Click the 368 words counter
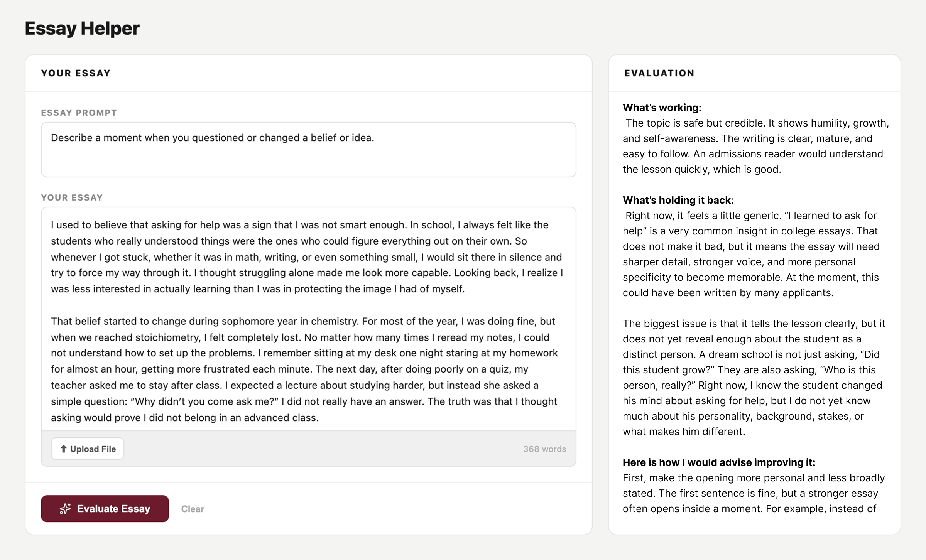926x560 pixels. click(544, 449)
